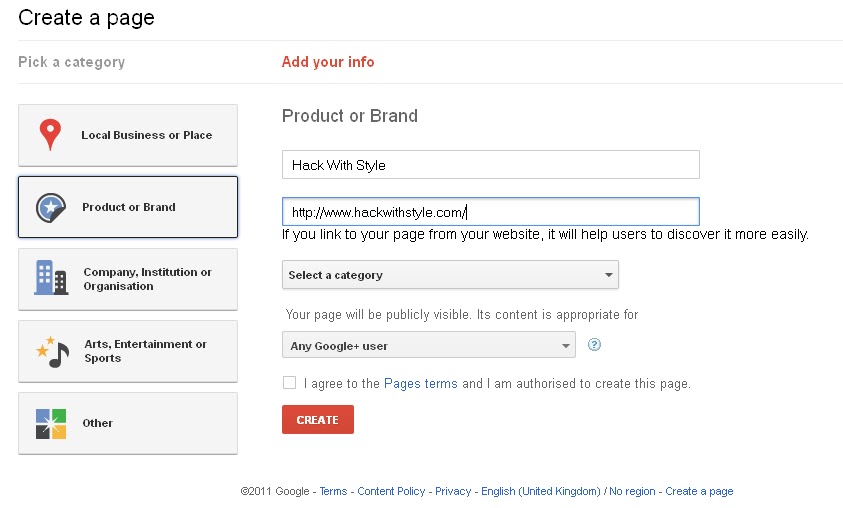Open the Pages terms link
This screenshot has height=508, width=843.
pos(420,383)
